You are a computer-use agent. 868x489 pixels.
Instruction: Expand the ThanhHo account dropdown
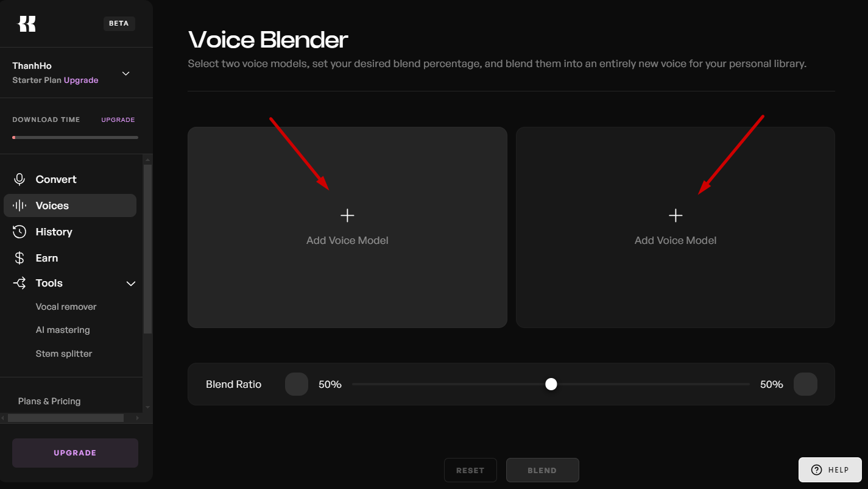(x=126, y=73)
